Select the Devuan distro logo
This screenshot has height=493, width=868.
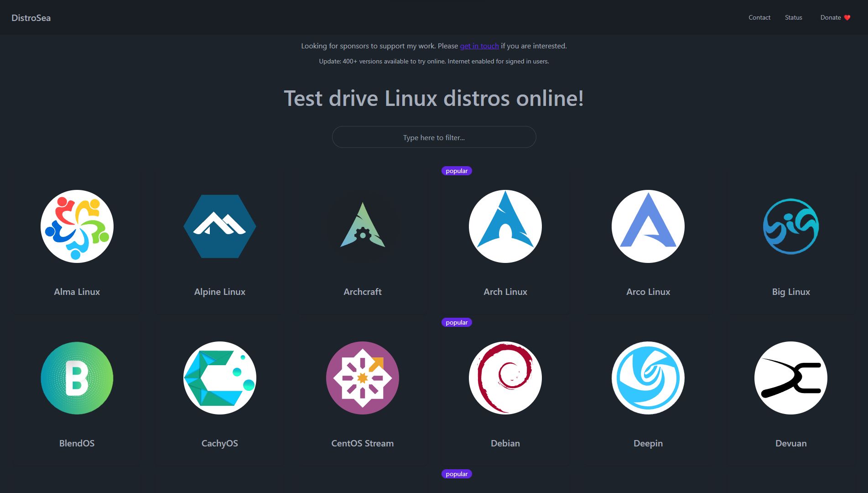click(790, 378)
